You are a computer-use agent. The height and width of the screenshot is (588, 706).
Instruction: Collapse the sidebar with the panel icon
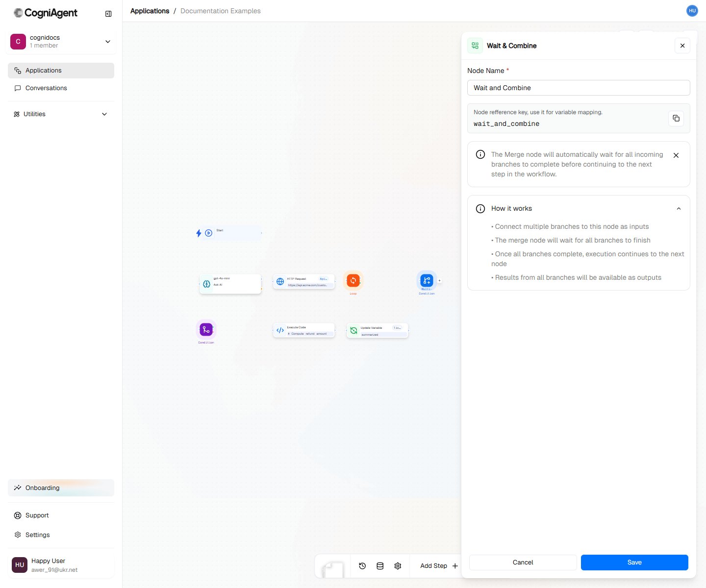pos(108,14)
